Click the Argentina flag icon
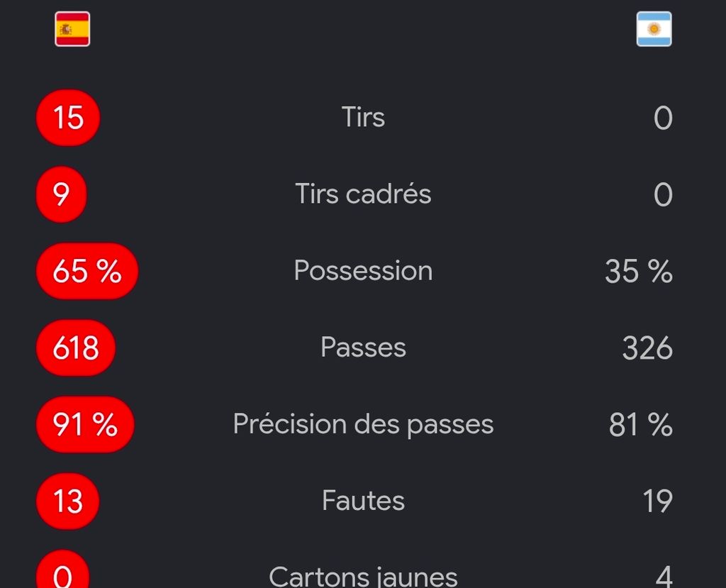Image resolution: width=726 pixels, height=588 pixels. (x=654, y=29)
